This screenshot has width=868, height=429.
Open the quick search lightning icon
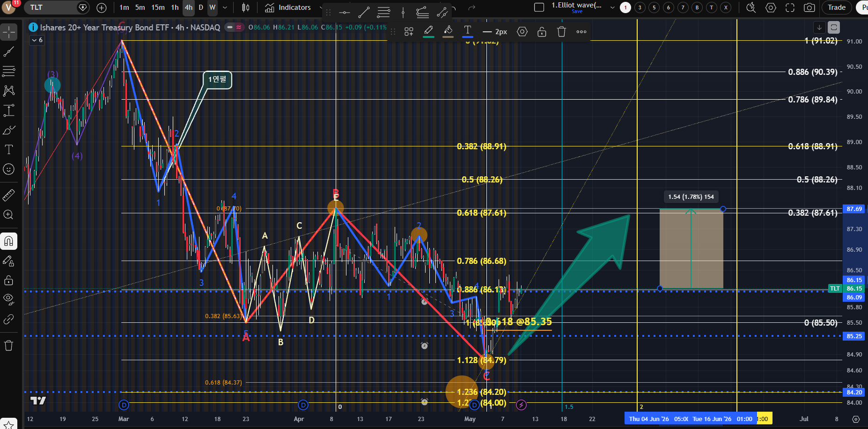click(751, 7)
